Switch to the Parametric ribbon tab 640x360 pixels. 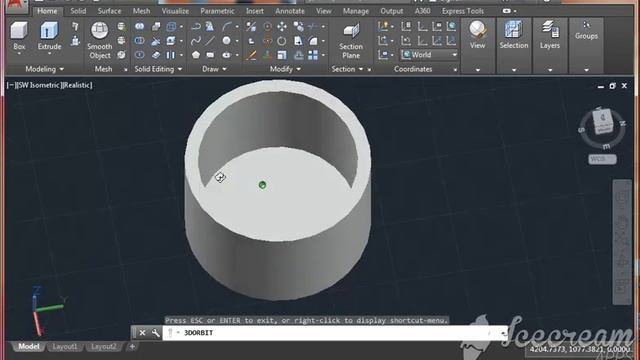[x=217, y=11]
